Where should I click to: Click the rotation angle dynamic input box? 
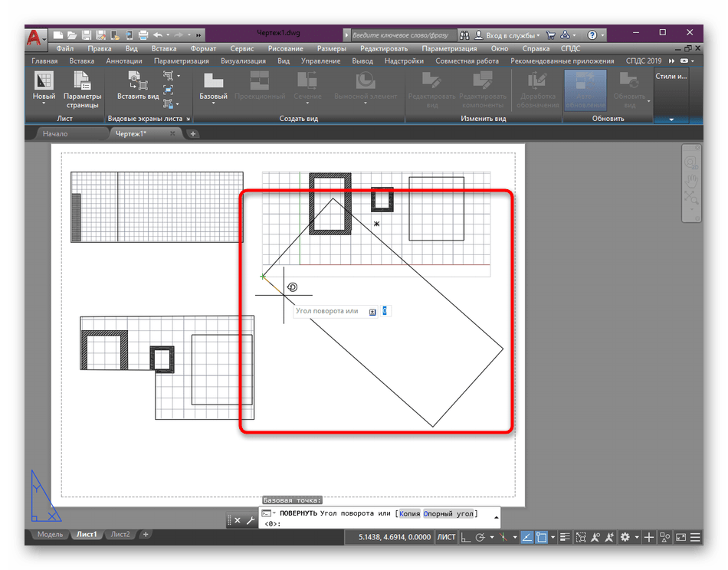point(385,310)
